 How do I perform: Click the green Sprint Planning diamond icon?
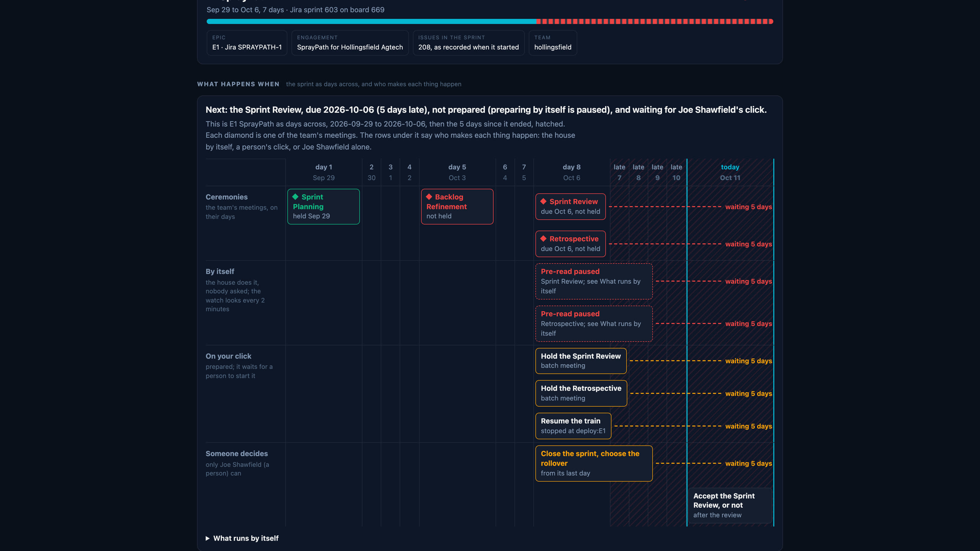click(x=295, y=197)
